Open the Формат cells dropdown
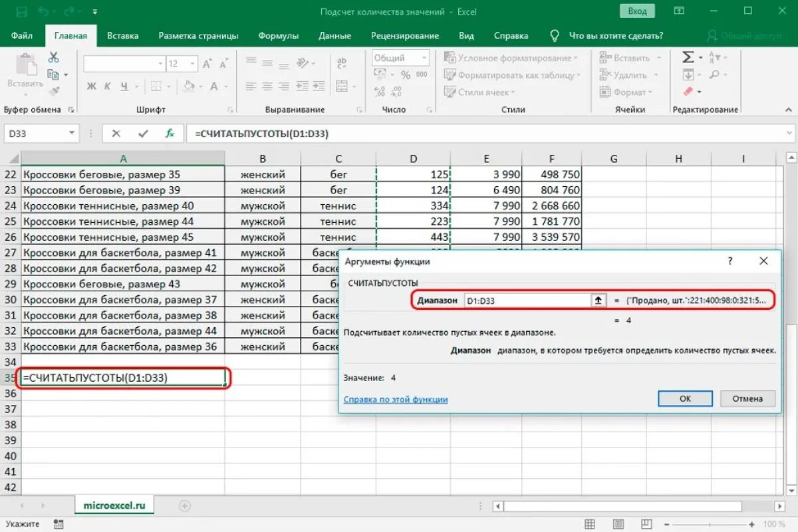This screenshot has width=798, height=532. (x=627, y=92)
